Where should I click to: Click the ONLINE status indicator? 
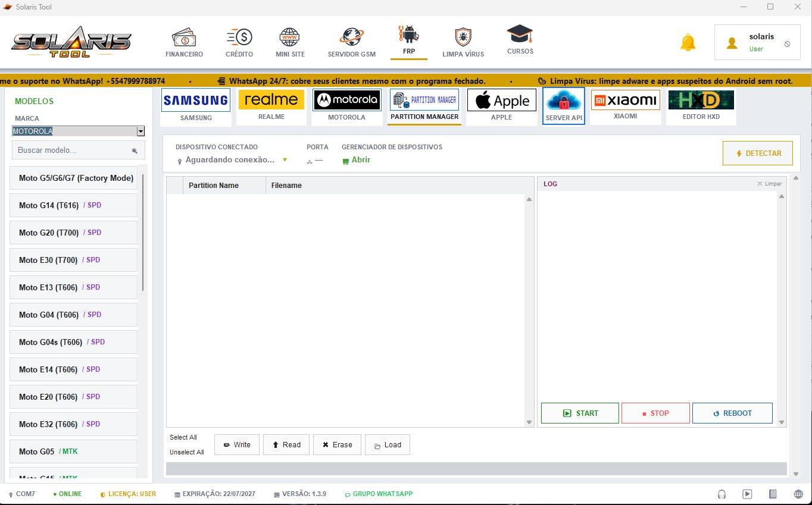tap(67, 494)
